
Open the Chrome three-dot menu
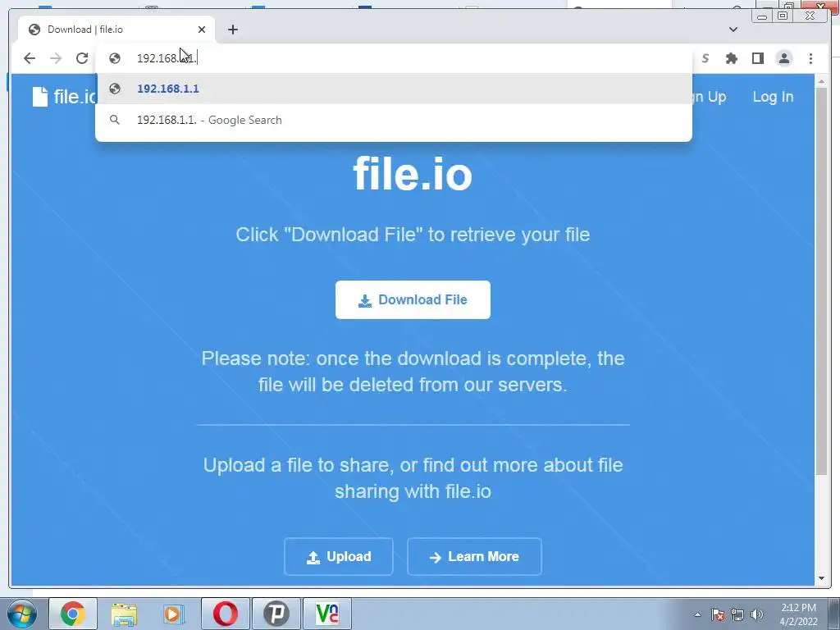[810, 58]
